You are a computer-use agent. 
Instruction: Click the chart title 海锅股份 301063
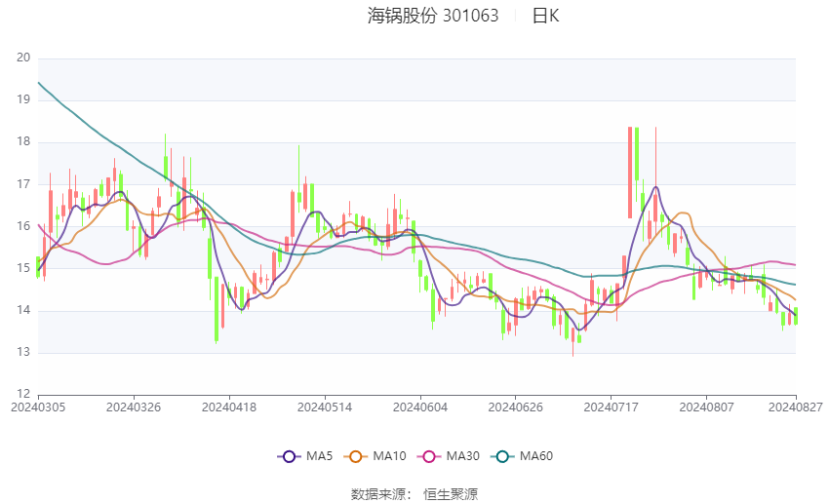click(x=433, y=16)
